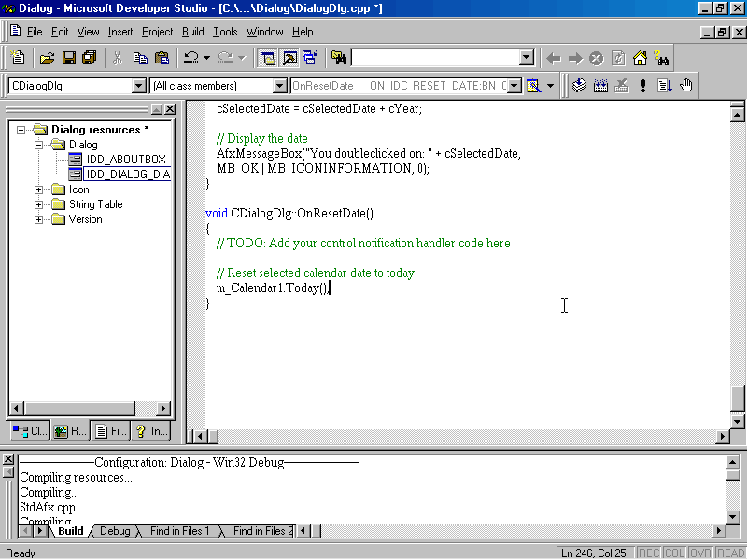Screen dimensions: 747x560
Task: Toggle the Workspace window icon
Action: coord(267,58)
